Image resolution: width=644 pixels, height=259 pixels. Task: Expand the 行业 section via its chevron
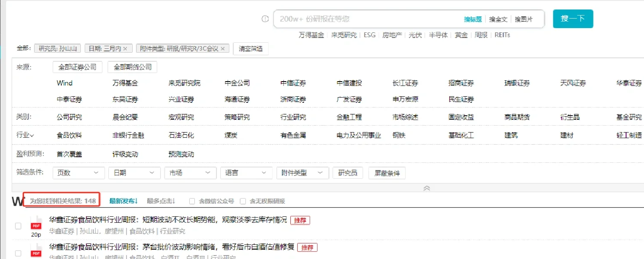point(32,135)
